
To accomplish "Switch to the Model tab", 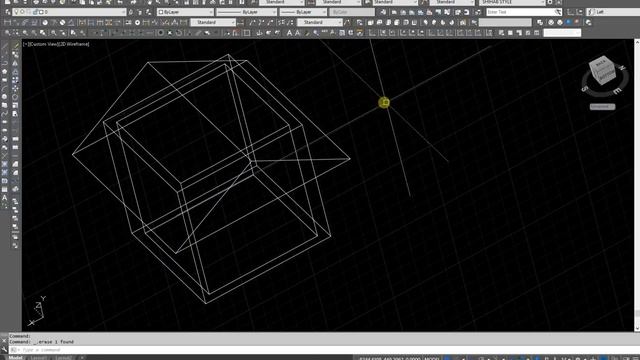I will 16,358.
